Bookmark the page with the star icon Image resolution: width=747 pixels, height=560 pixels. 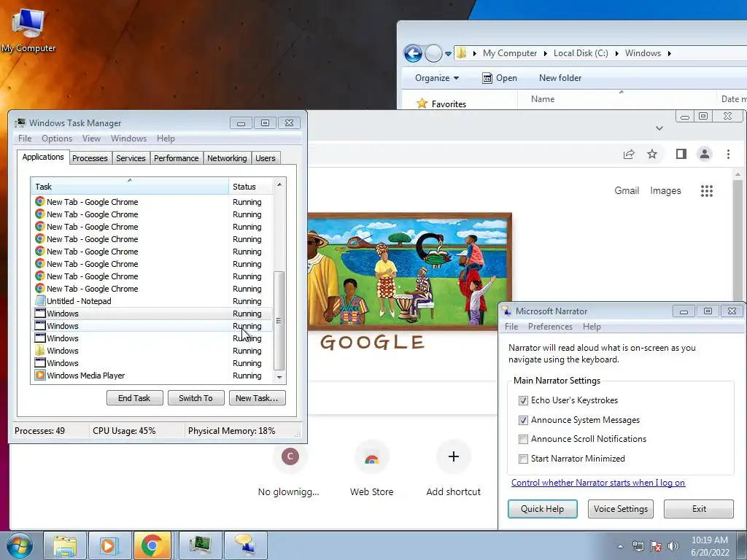(652, 154)
